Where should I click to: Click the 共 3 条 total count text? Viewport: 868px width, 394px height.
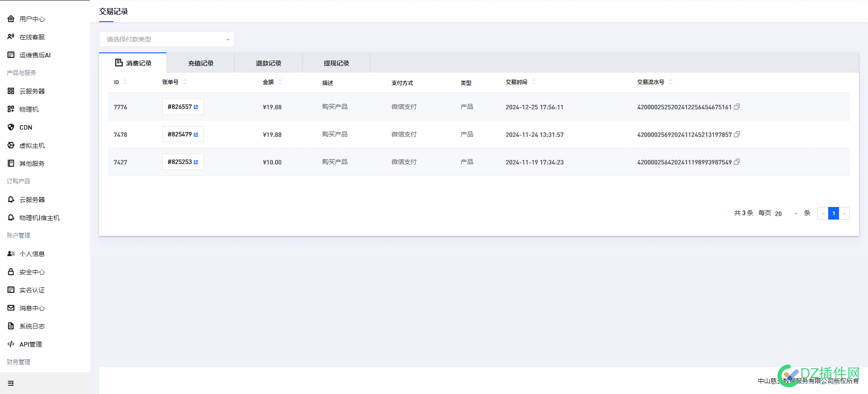(x=744, y=213)
